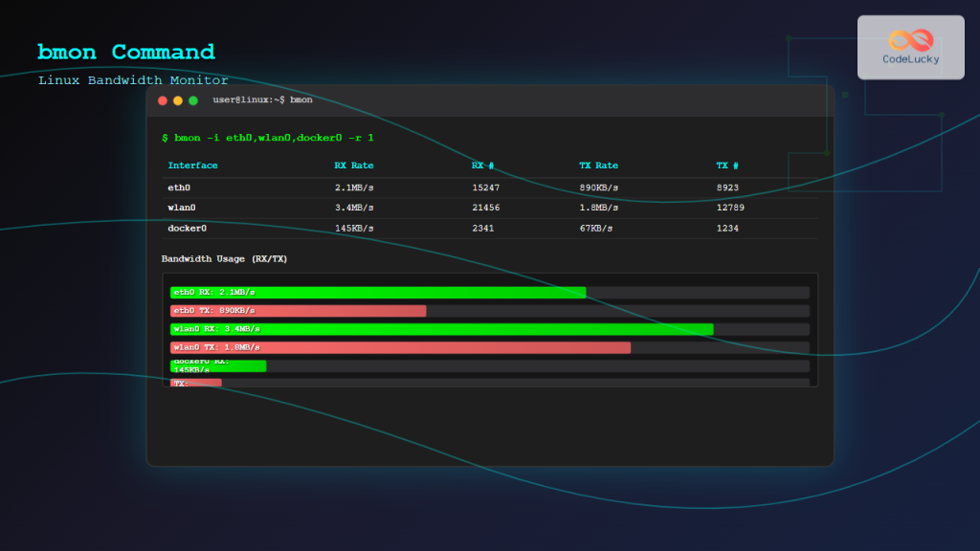Expand the Interface column header
Screen dimensions: 980x551
click(193, 165)
